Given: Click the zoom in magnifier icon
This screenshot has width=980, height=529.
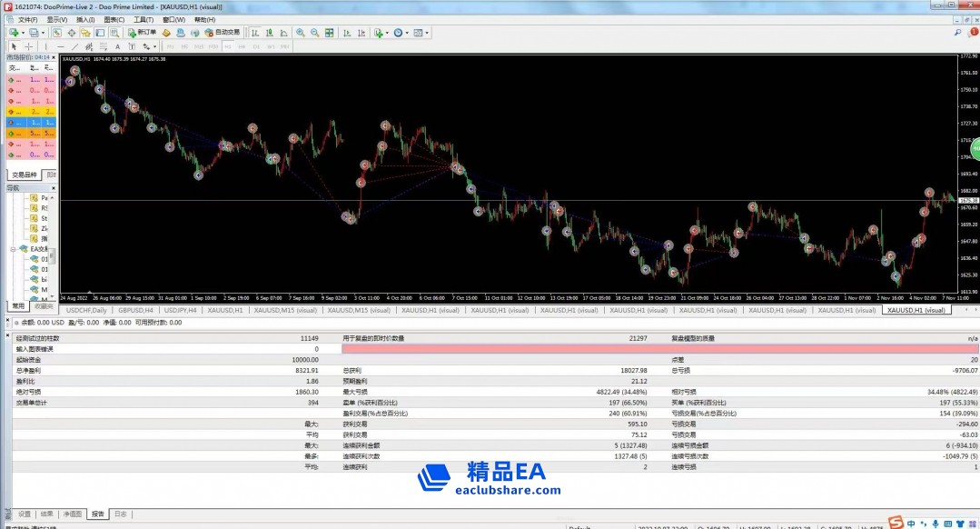Looking at the screenshot, I should click(x=301, y=33).
